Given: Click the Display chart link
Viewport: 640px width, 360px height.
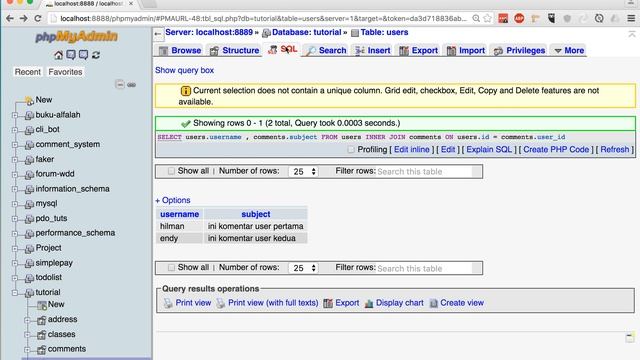Looking at the screenshot, I should pos(400,303).
